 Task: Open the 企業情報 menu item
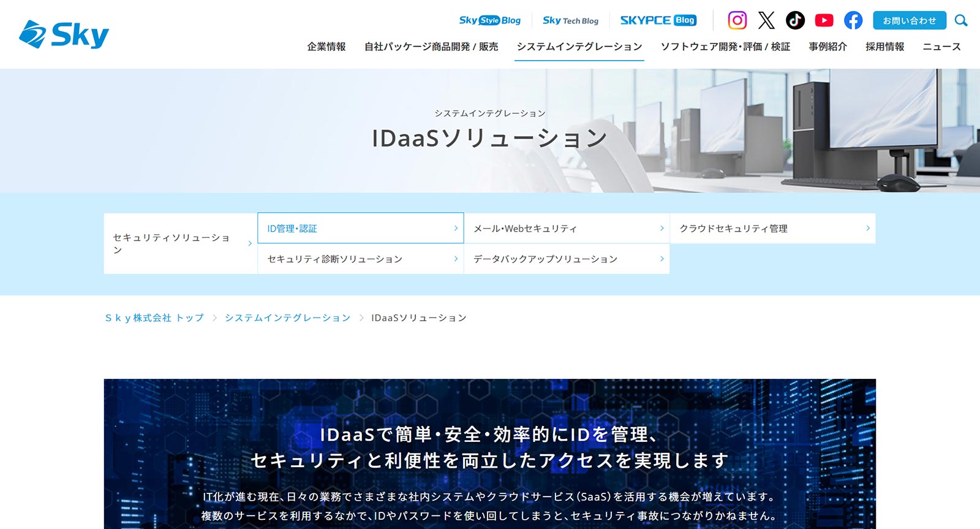click(326, 47)
